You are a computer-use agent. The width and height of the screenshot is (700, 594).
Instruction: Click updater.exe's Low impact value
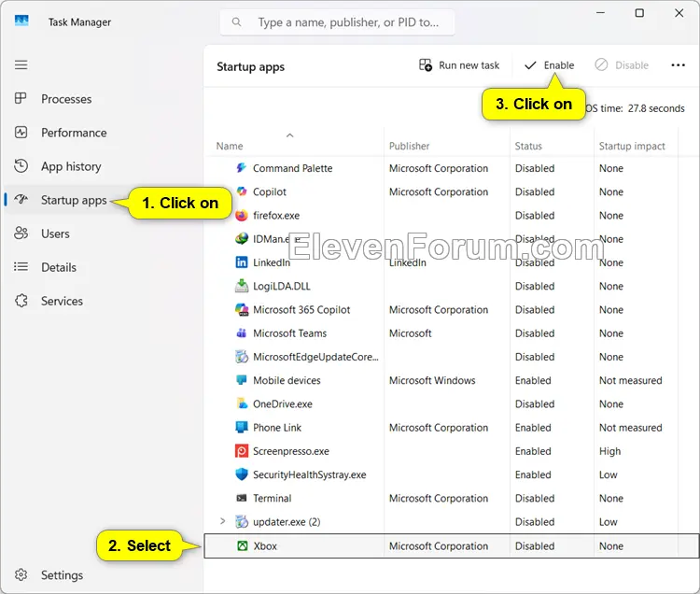click(x=608, y=522)
